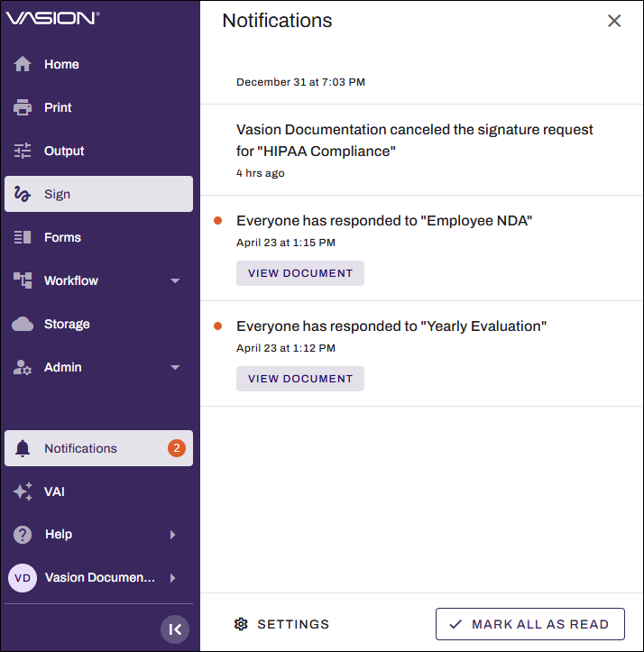Click the Notifications bell icon
The height and width of the screenshot is (652, 644).
click(x=23, y=448)
